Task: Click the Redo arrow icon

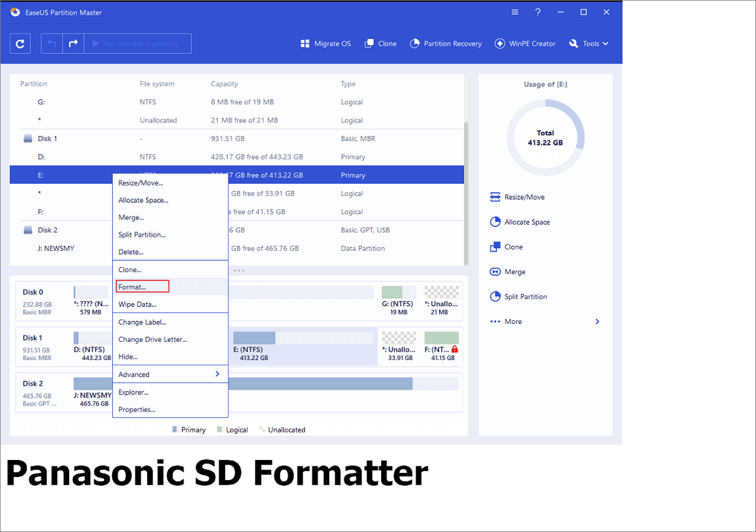Action: tap(73, 44)
